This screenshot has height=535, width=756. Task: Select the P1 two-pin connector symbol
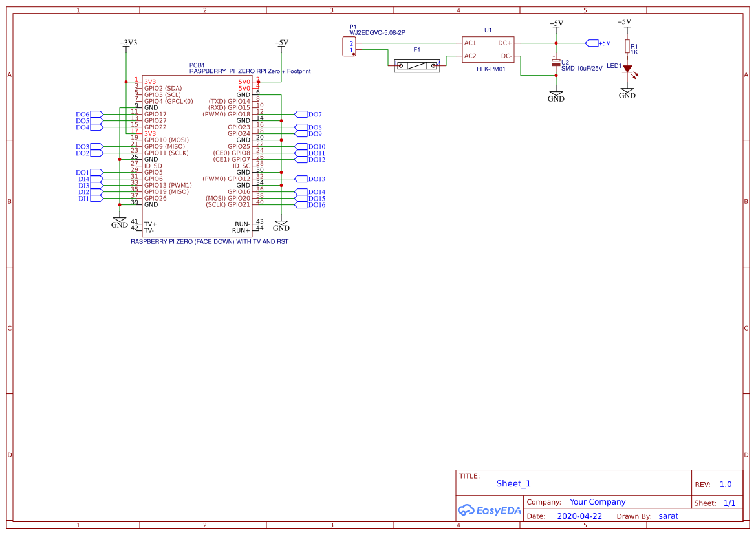(350, 47)
